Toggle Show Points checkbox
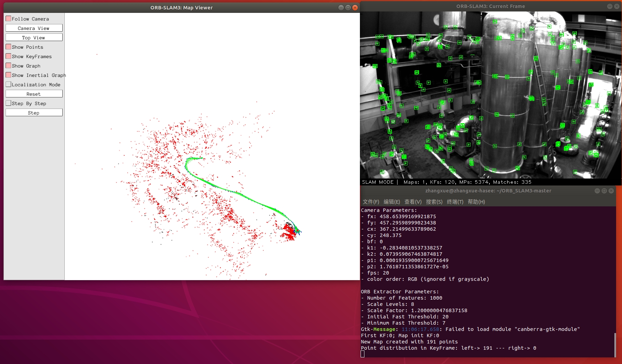The height and width of the screenshot is (364, 622). coord(8,47)
